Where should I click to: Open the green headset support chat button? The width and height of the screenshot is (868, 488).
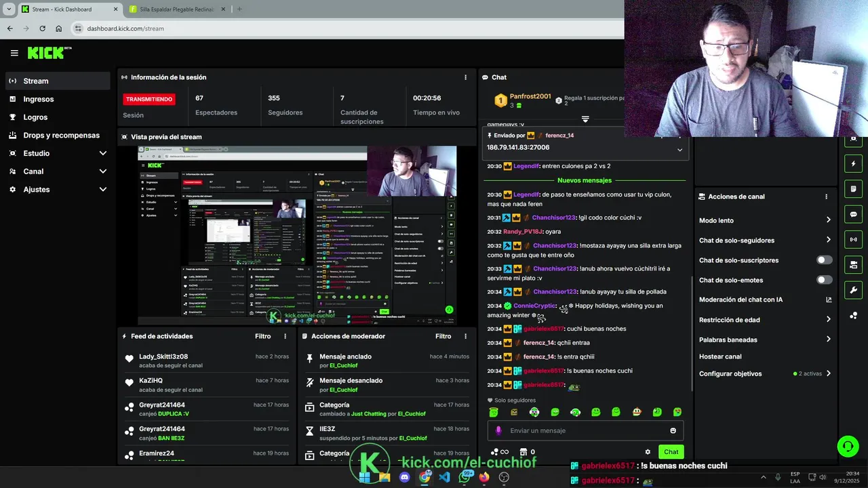pos(848,446)
